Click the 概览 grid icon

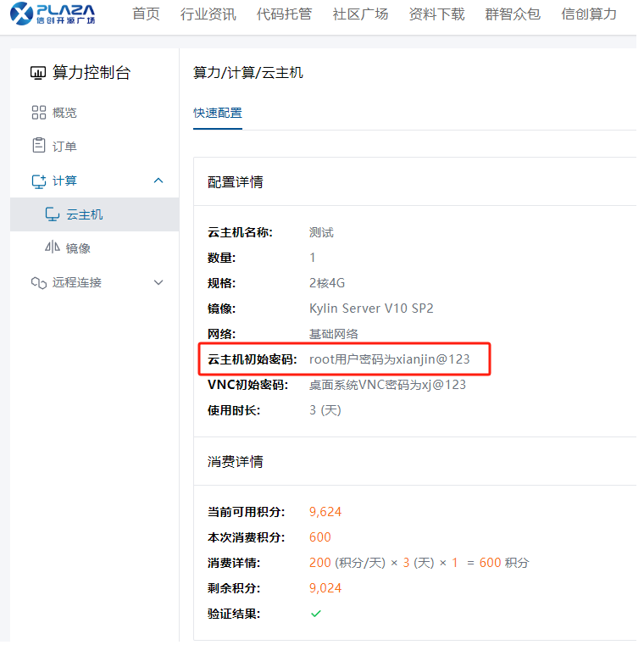[38, 113]
